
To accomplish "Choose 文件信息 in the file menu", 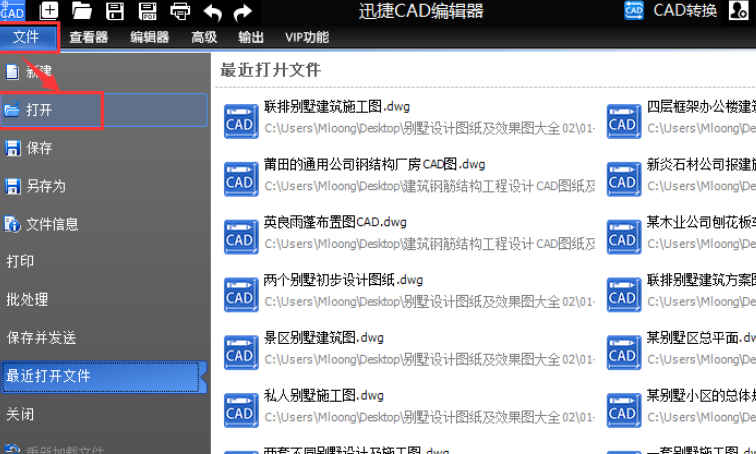I will click(104, 224).
